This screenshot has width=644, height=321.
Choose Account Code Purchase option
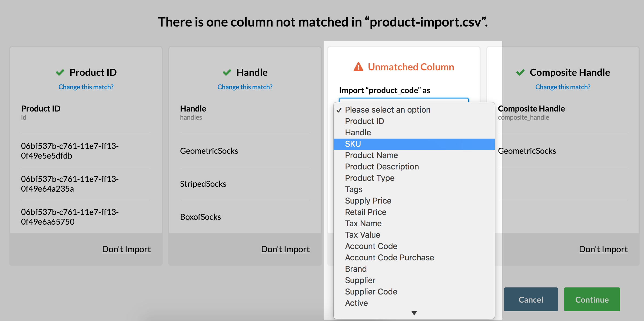pyautogui.click(x=389, y=258)
